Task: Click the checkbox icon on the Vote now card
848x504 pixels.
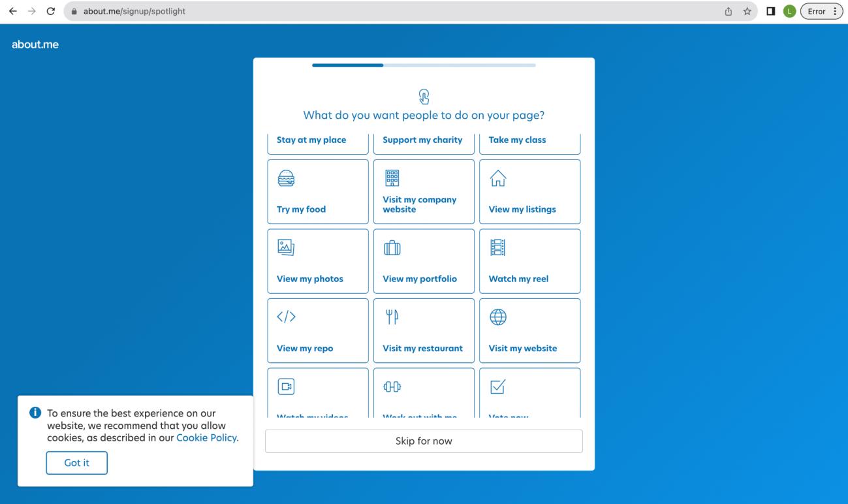Action: coord(497,386)
